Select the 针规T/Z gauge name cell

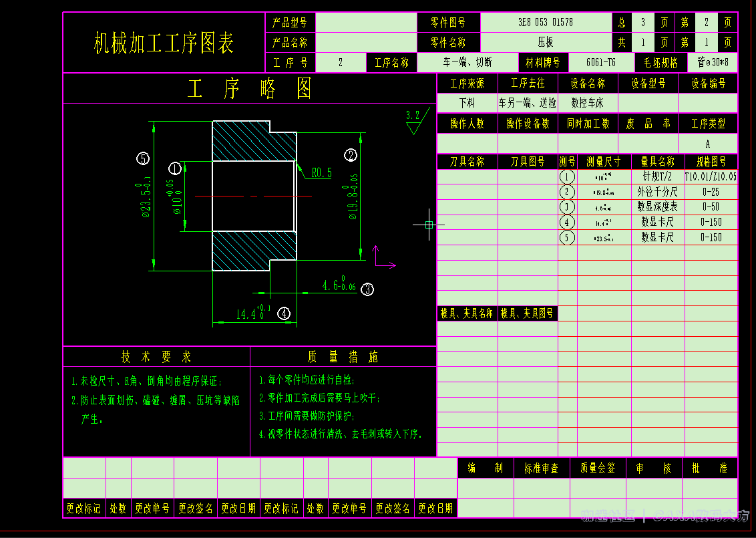657,177
